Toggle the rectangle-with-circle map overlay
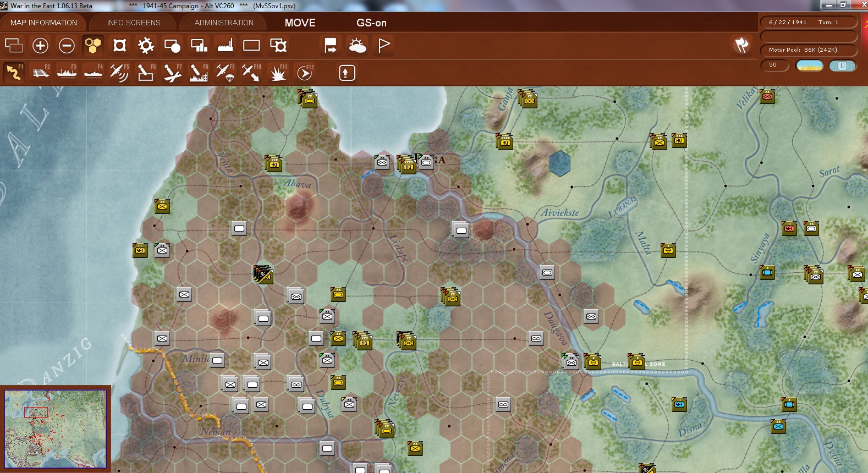This screenshot has height=473, width=868. pyautogui.click(x=172, y=45)
